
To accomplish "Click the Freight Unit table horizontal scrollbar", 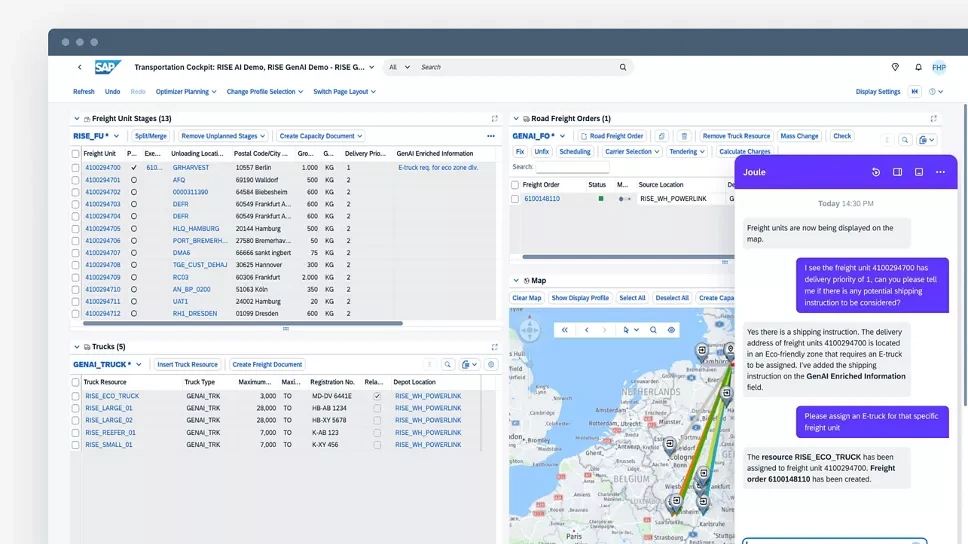I will click(x=243, y=323).
